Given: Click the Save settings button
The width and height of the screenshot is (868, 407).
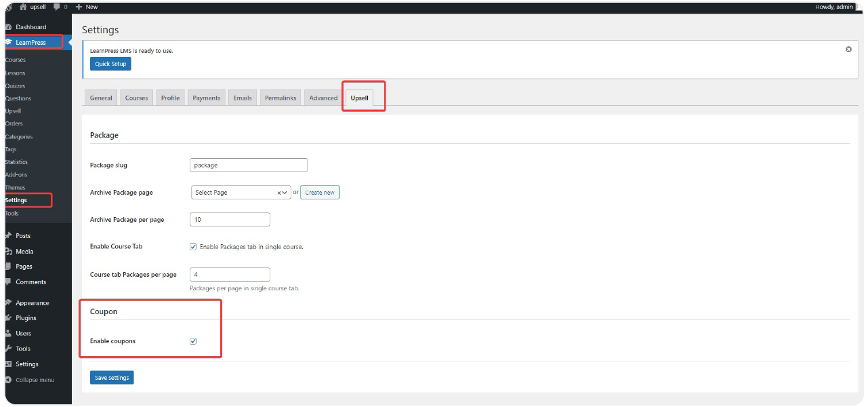Looking at the screenshot, I should point(112,377).
